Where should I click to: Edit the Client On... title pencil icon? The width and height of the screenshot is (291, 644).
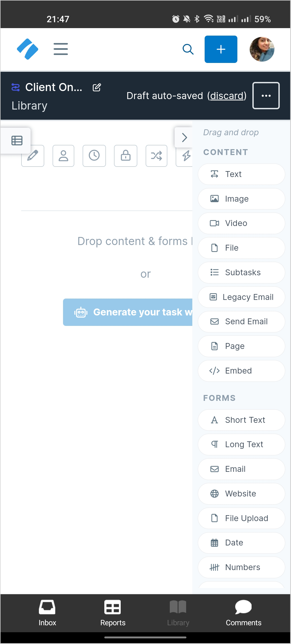(x=97, y=87)
